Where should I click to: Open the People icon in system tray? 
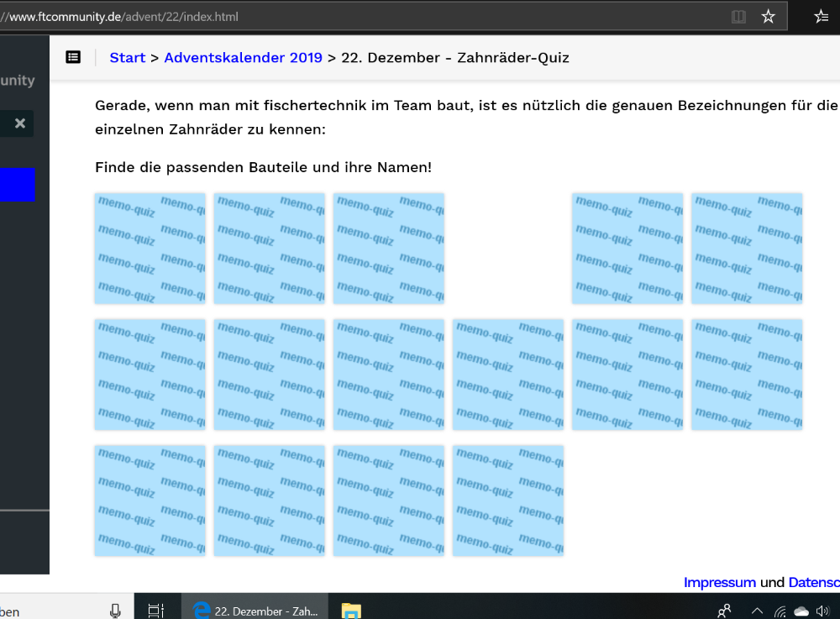(x=724, y=611)
